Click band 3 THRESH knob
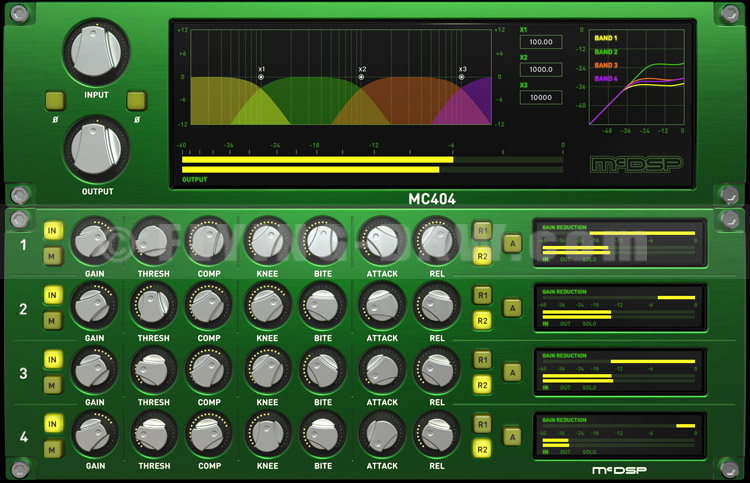 [153, 370]
